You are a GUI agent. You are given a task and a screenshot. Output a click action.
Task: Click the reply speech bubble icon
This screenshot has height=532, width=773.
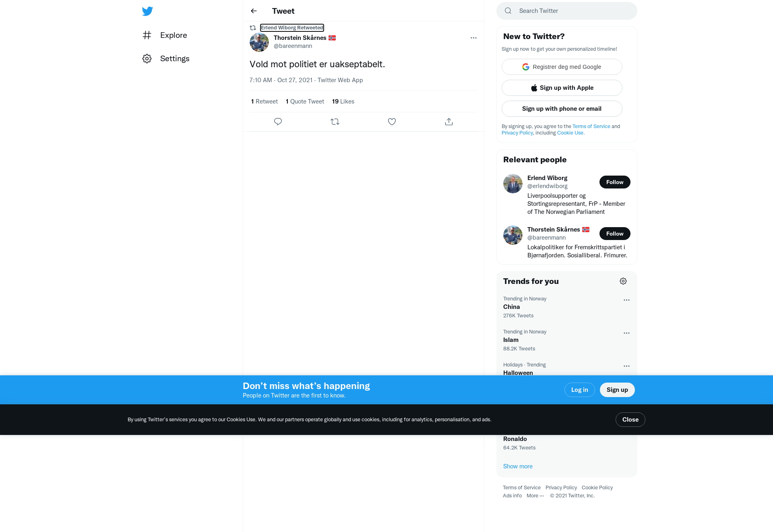tap(278, 122)
